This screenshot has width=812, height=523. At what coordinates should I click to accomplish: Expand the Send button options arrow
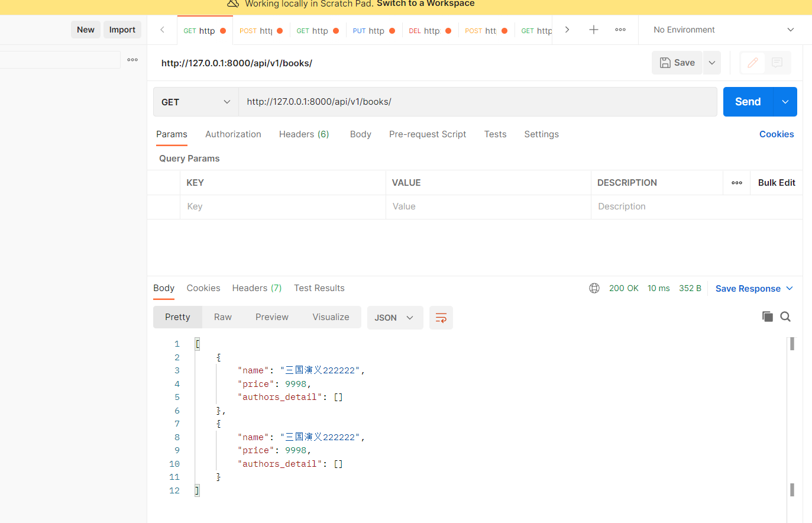tap(785, 102)
